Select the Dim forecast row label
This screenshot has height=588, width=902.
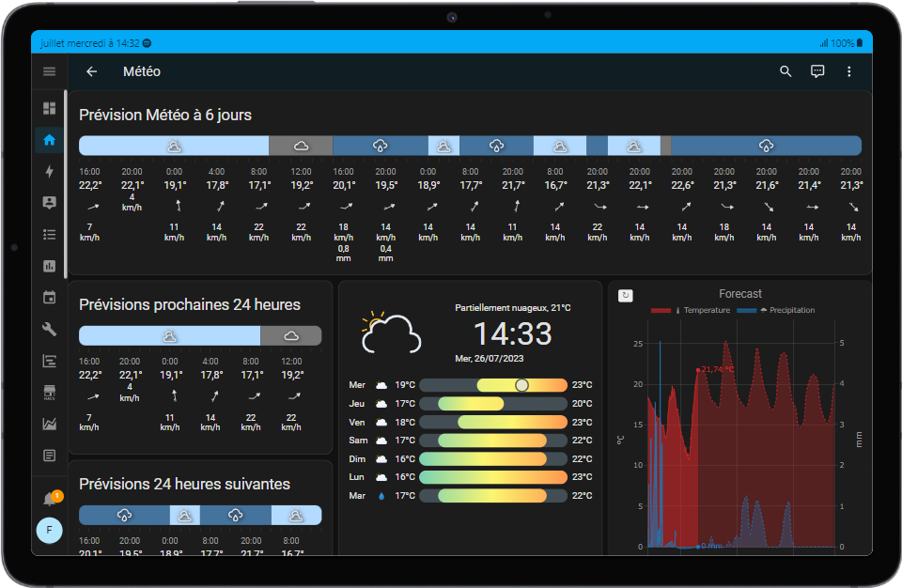pyautogui.click(x=357, y=459)
